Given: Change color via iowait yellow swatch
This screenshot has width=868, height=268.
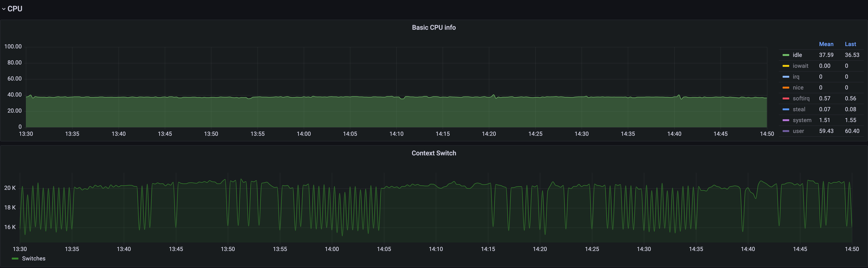Looking at the screenshot, I should [x=786, y=66].
